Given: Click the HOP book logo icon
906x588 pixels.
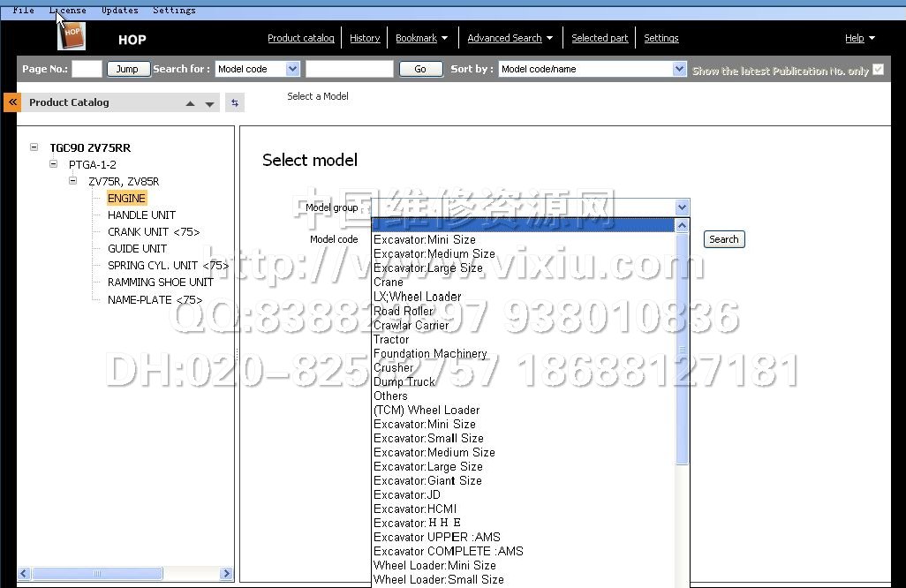Looking at the screenshot, I should (72, 34).
